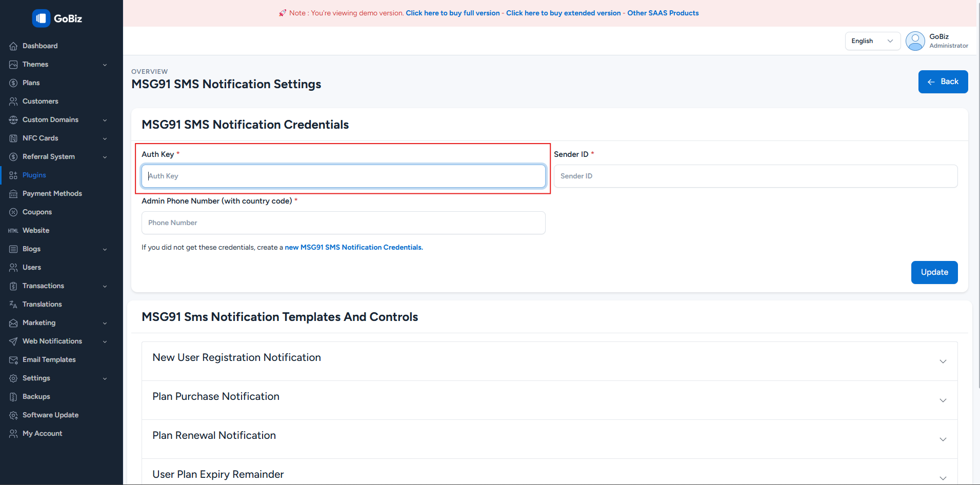This screenshot has width=980, height=485.
Task: Click the Plugins icon in sidebar
Action: (x=13, y=175)
